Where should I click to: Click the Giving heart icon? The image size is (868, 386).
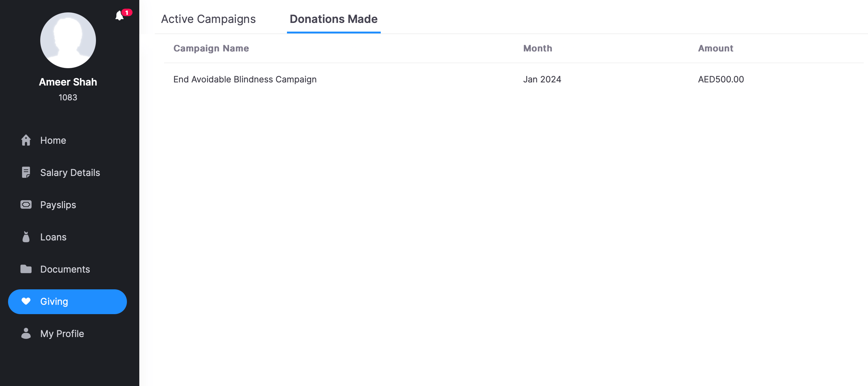(26, 301)
